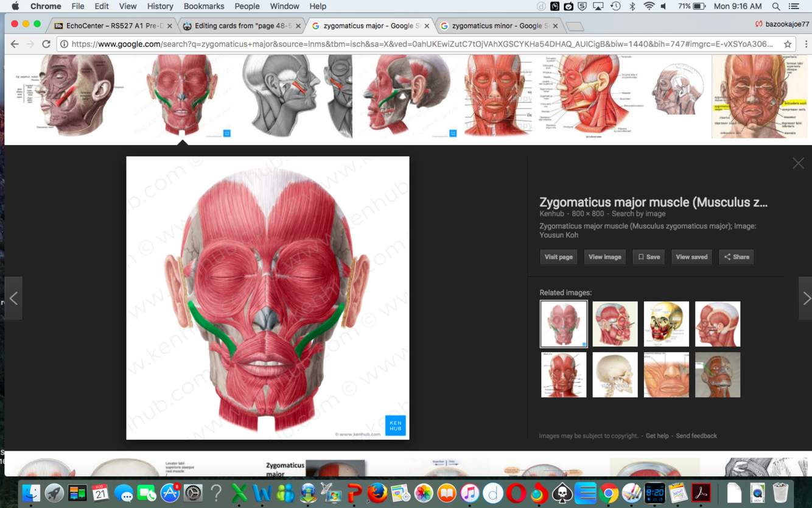Click the large zygomaticus major preview image
The image size is (812, 508).
coord(268,298)
